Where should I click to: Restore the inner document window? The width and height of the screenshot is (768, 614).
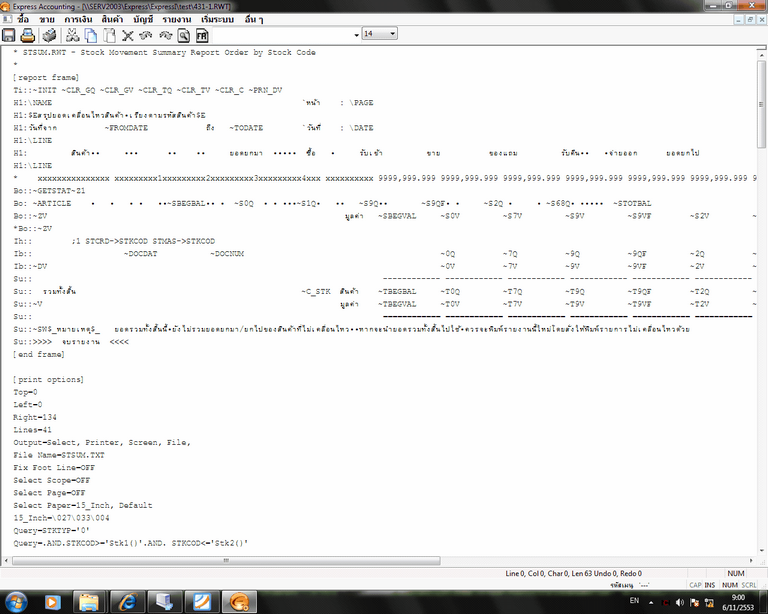[750, 20]
